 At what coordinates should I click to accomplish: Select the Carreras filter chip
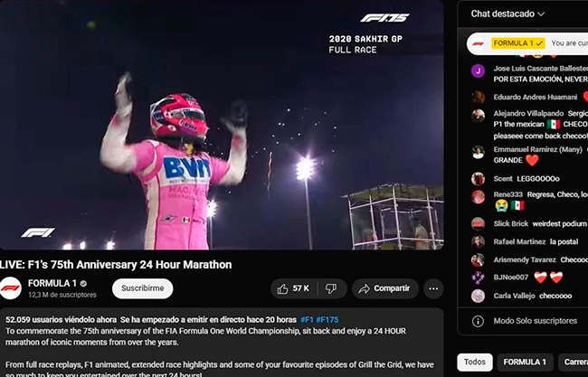574,362
